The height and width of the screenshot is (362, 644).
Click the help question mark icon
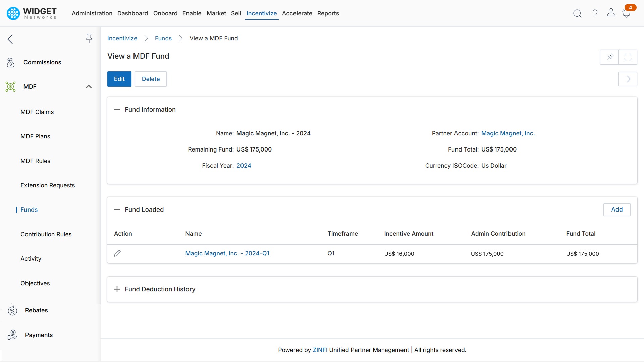(594, 13)
